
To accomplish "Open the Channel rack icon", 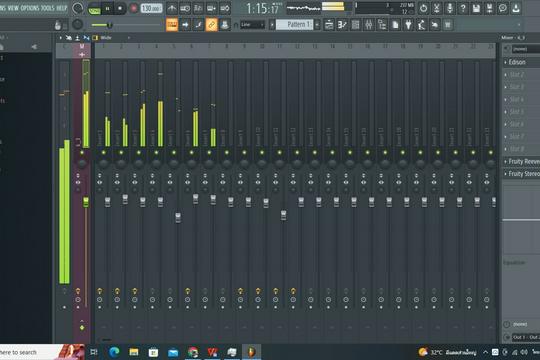I will click(x=355, y=25).
